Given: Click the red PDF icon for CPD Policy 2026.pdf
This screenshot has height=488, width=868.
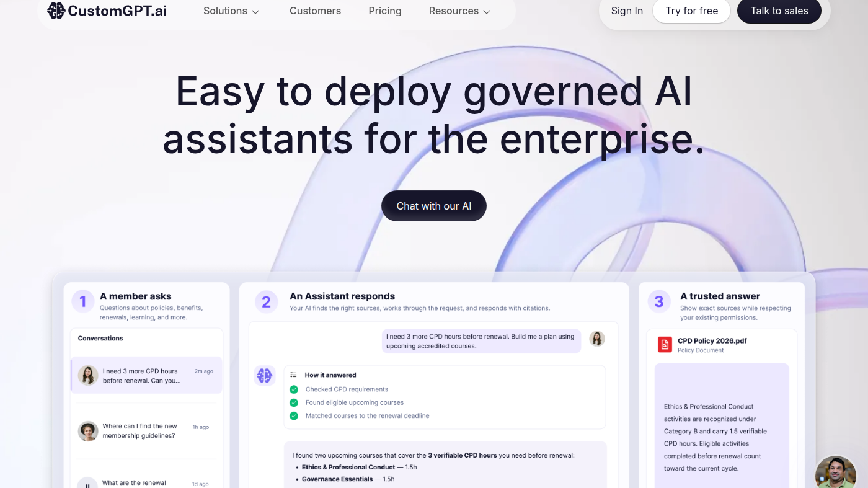Looking at the screenshot, I should pyautogui.click(x=665, y=345).
